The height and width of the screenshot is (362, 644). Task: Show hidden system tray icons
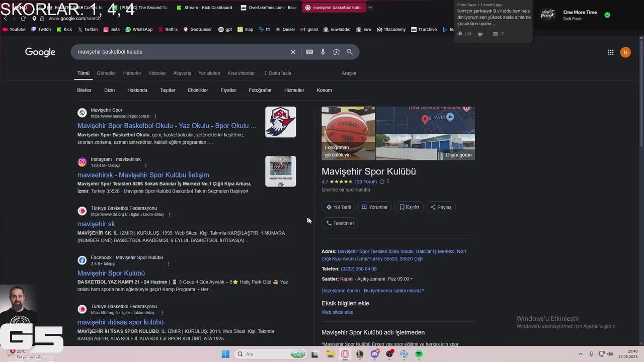pyautogui.click(x=580, y=354)
